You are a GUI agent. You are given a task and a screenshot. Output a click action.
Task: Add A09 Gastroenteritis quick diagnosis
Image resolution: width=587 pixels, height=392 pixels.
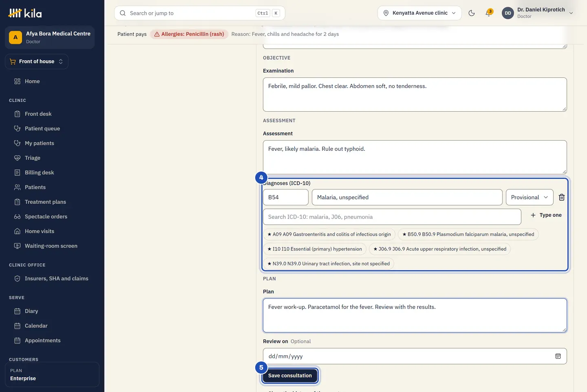(x=329, y=234)
